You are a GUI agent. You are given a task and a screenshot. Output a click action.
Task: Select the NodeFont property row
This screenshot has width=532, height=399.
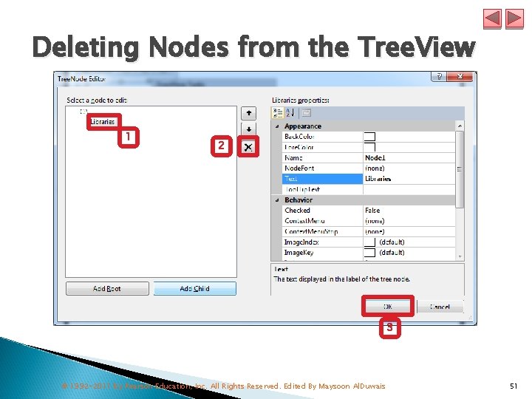click(369, 168)
